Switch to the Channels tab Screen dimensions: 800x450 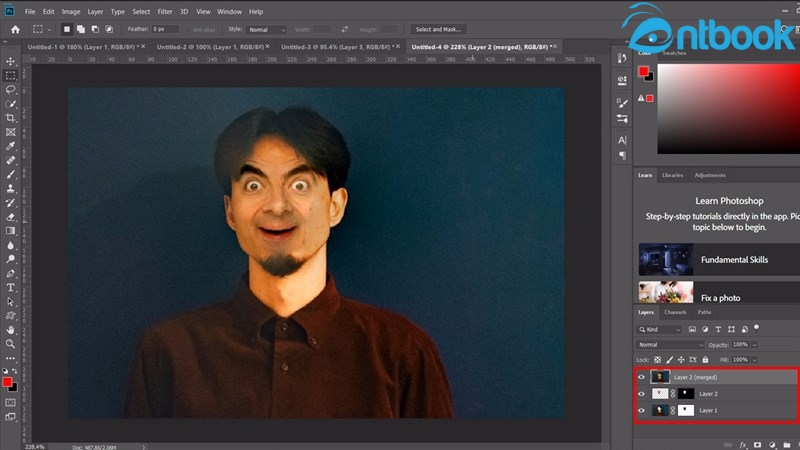coord(675,312)
